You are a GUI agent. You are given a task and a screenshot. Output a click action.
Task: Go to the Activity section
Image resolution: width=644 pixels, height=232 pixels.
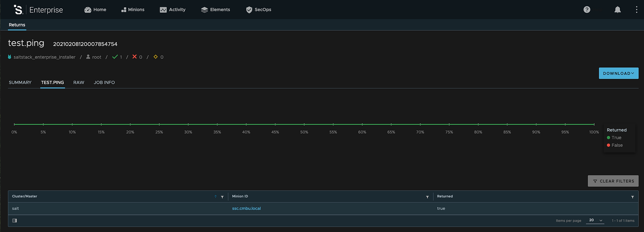173,10
